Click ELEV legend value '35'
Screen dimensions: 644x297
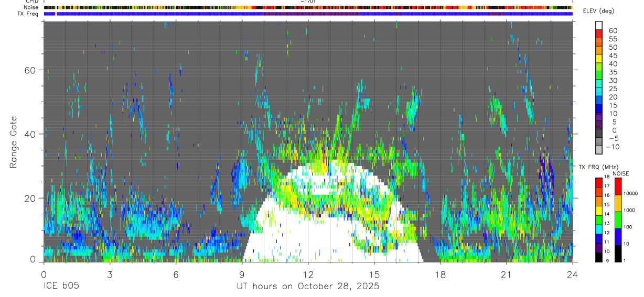point(613,72)
